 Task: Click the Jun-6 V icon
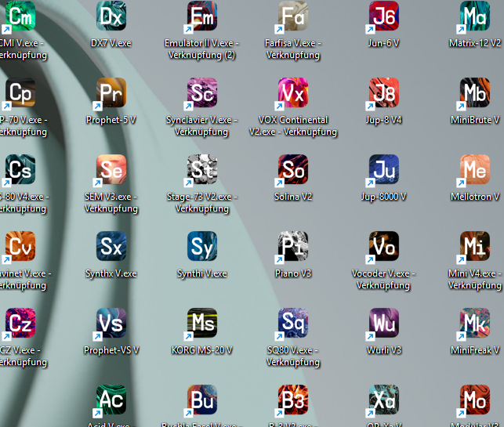click(x=384, y=16)
